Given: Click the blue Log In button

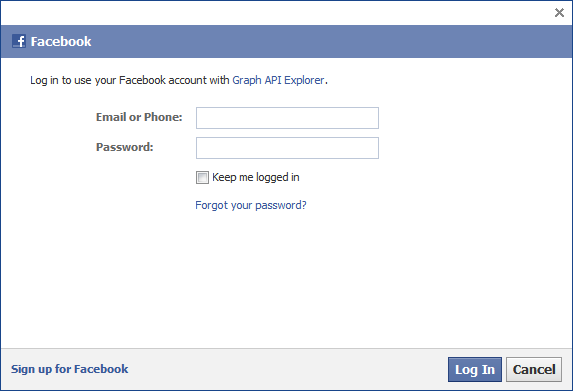Looking at the screenshot, I should (475, 369).
